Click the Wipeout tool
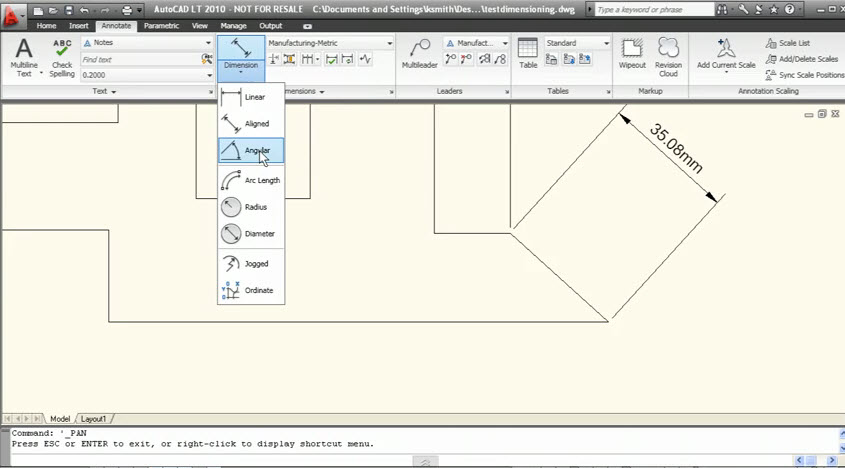This screenshot has height=468, width=845. click(x=632, y=53)
